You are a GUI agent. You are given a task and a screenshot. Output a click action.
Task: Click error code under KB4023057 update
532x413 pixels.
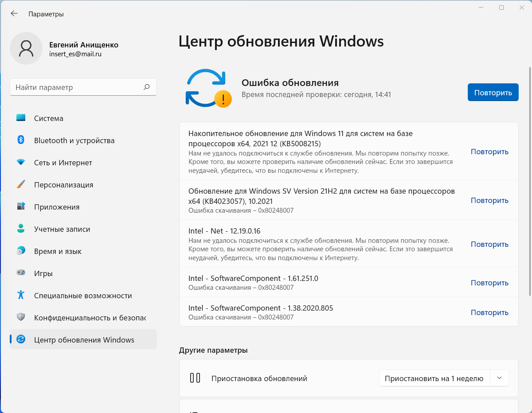pyautogui.click(x=241, y=210)
